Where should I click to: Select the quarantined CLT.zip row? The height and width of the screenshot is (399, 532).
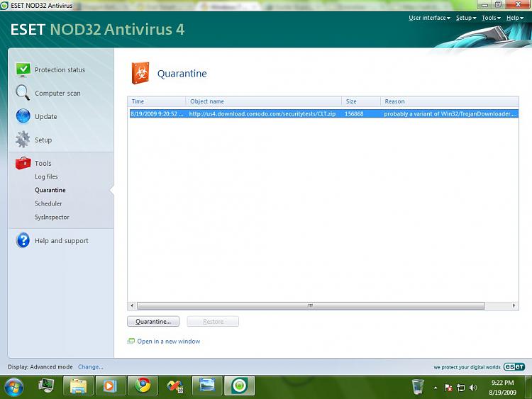[x=323, y=113]
